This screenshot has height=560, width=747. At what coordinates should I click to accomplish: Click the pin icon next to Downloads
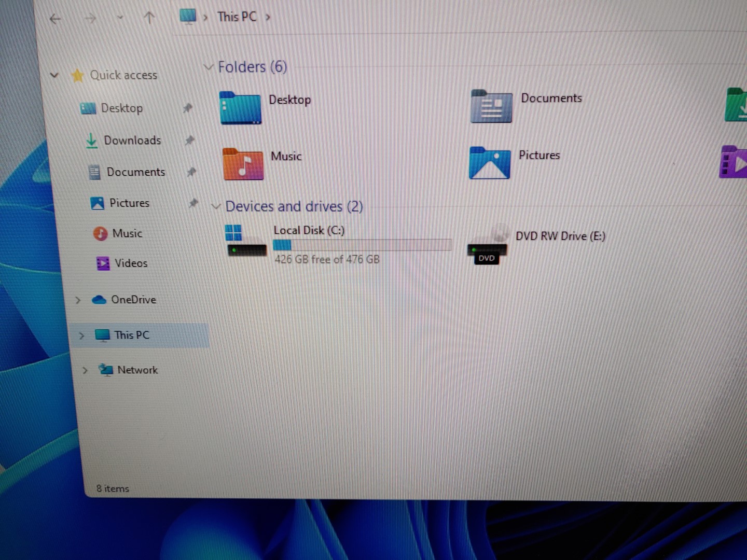(x=190, y=140)
